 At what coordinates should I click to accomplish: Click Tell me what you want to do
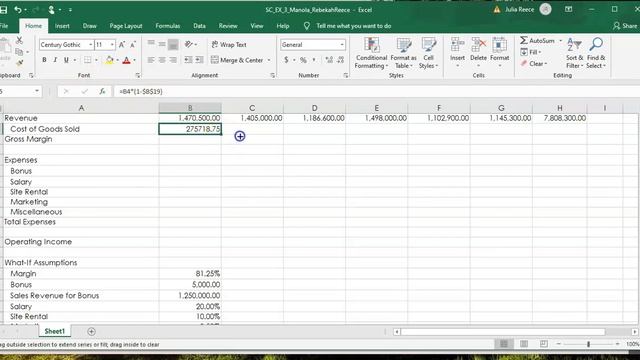[x=353, y=26]
